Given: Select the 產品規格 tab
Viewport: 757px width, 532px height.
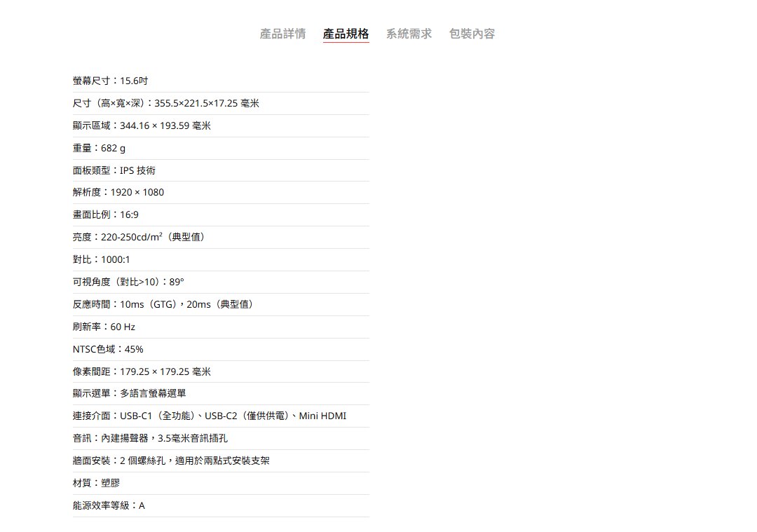Looking at the screenshot, I should click(x=346, y=34).
